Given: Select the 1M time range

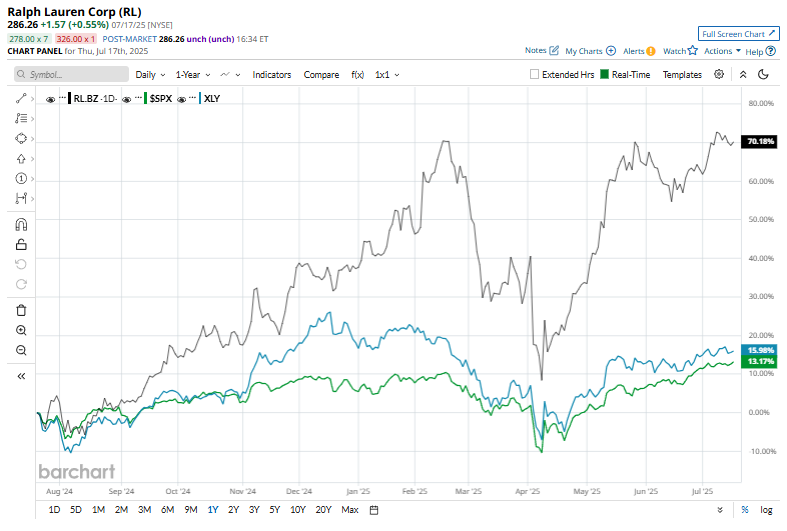Looking at the screenshot, I should pyautogui.click(x=98, y=510).
